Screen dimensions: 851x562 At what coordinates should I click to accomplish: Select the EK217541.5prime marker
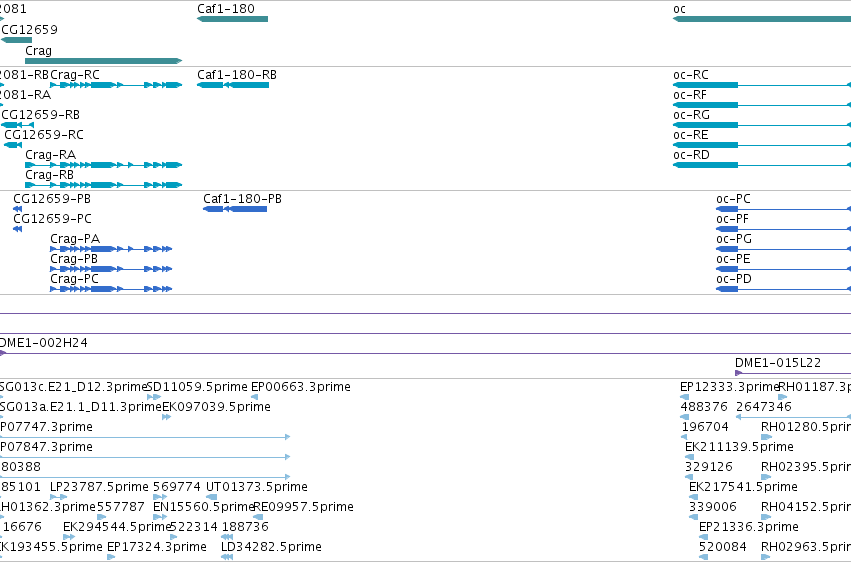tap(694, 497)
